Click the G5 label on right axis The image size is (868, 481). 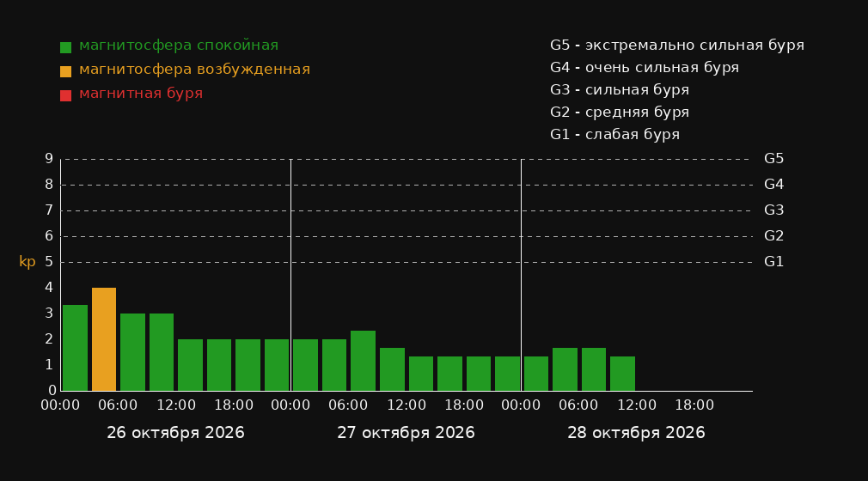click(x=773, y=159)
